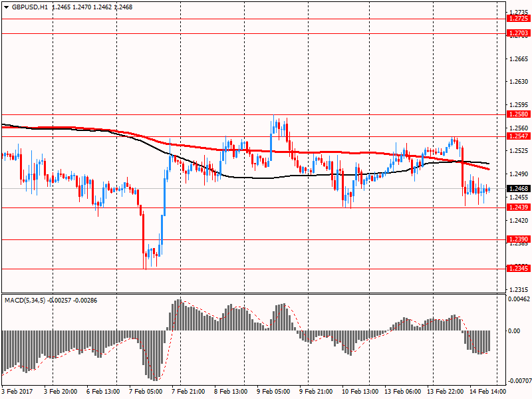Click the 14 Feb 14:00 time label

point(487,392)
